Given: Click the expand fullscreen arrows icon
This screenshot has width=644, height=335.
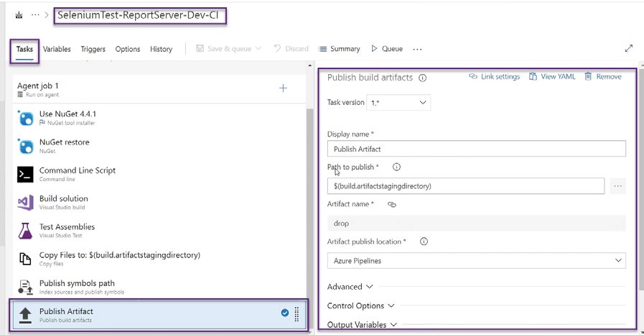Looking at the screenshot, I should 629,49.
